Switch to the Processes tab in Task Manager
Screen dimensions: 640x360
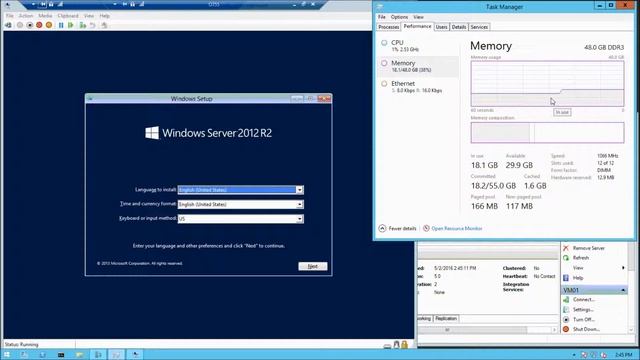click(x=388, y=27)
